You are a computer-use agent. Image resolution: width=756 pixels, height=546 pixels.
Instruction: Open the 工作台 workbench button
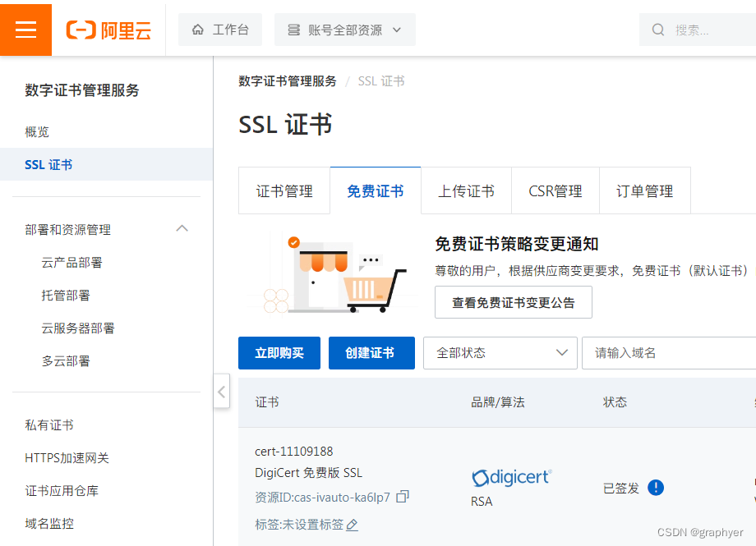click(x=220, y=30)
